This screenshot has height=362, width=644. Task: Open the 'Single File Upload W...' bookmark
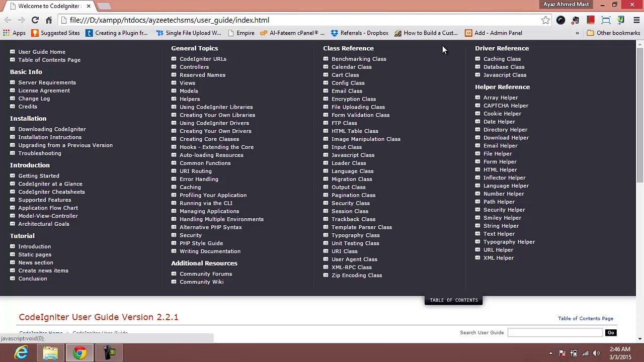coord(189,33)
